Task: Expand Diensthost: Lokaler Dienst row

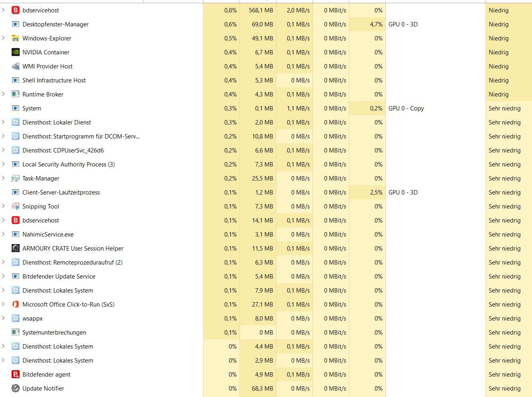Action: (4, 122)
